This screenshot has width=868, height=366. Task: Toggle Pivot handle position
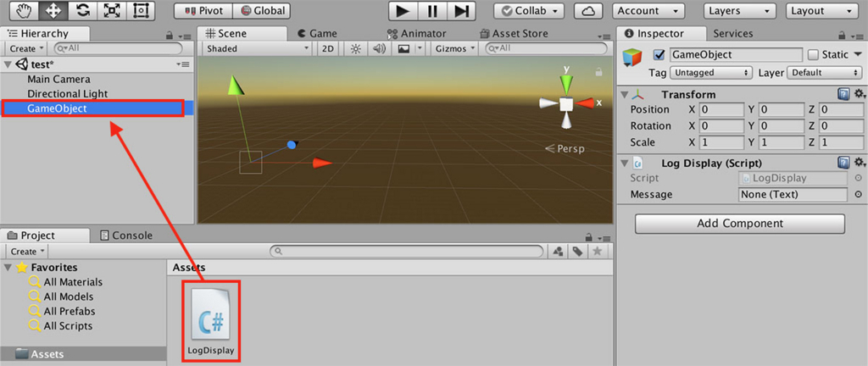203,10
